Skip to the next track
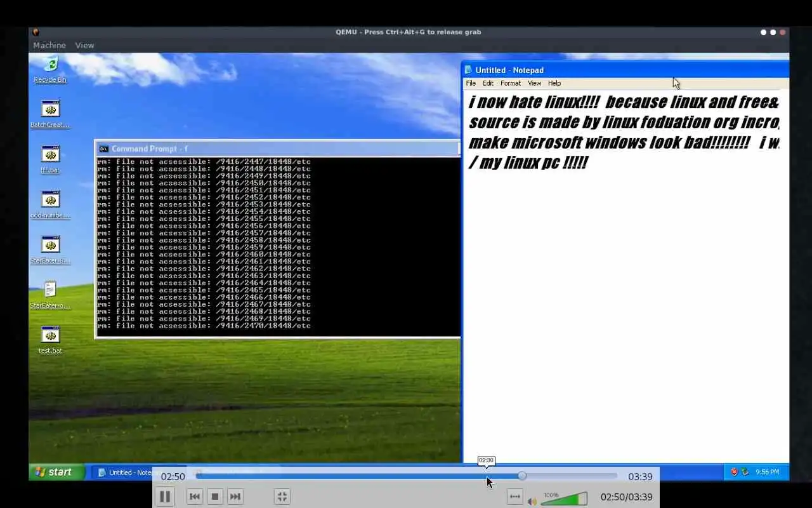This screenshot has height=508, width=812. (x=235, y=497)
